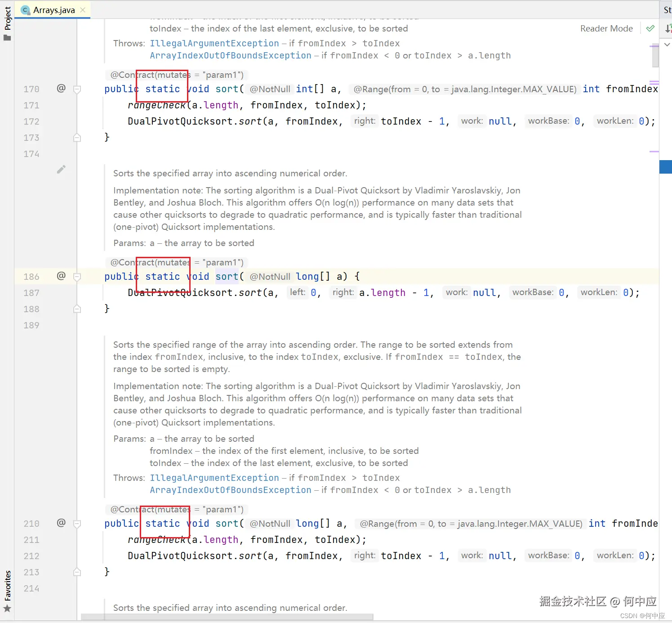The width and height of the screenshot is (672, 623).
Task: Click the horizontal scrollbar at the bottom
Action: [227, 617]
